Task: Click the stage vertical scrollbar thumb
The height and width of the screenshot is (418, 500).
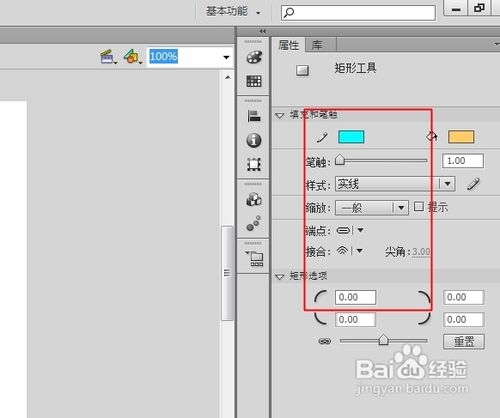Action: [227, 273]
